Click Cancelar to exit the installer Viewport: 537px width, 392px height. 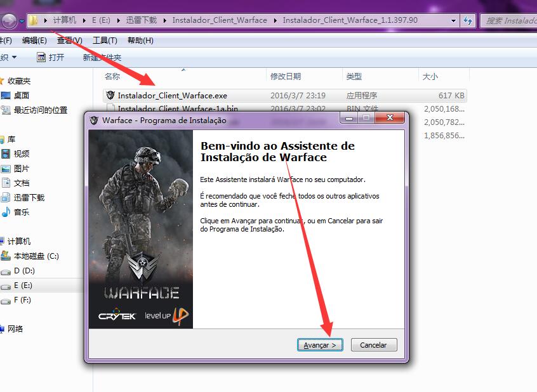[374, 345]
